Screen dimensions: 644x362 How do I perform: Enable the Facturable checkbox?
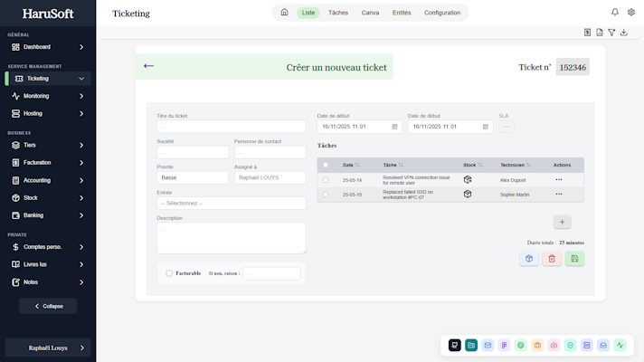169,273
